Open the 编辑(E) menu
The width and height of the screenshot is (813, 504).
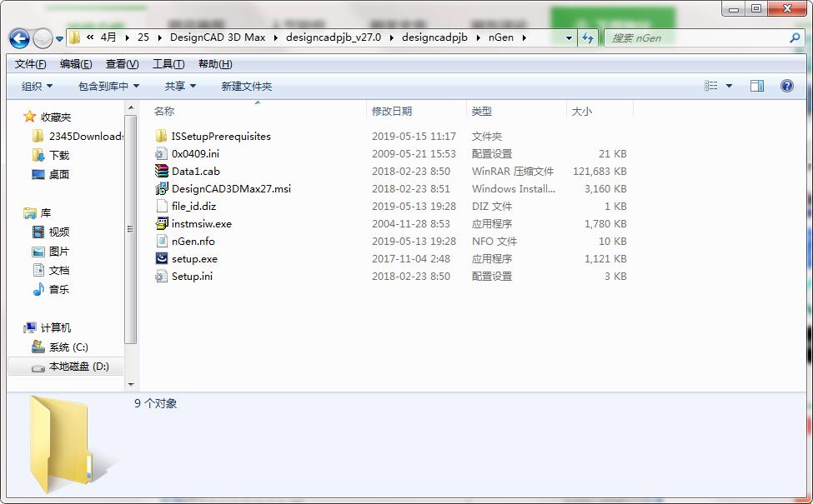76,63
